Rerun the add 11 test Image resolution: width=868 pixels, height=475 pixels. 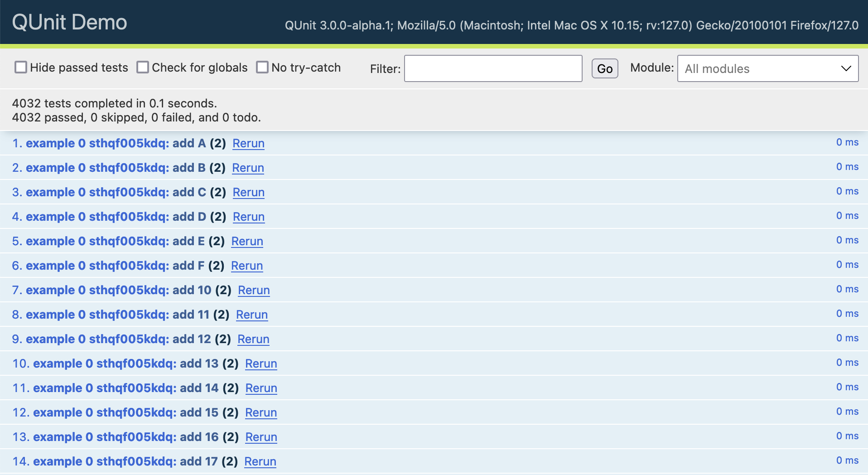[251, 315]
